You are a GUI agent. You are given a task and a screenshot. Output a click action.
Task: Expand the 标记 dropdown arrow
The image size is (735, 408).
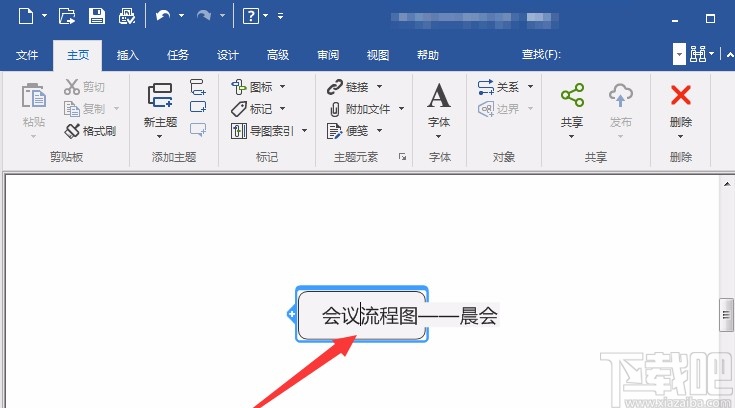tap(283, 109)
